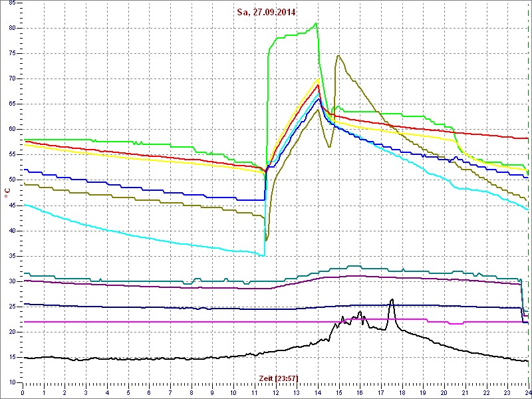Pick hour 24 on the time axis

click(x=527, y=393)
